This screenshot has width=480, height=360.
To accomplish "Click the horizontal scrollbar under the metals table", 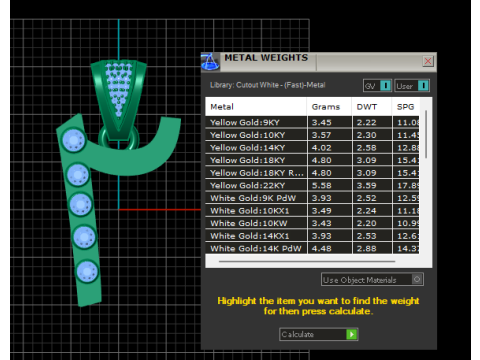I will [307, 262].
